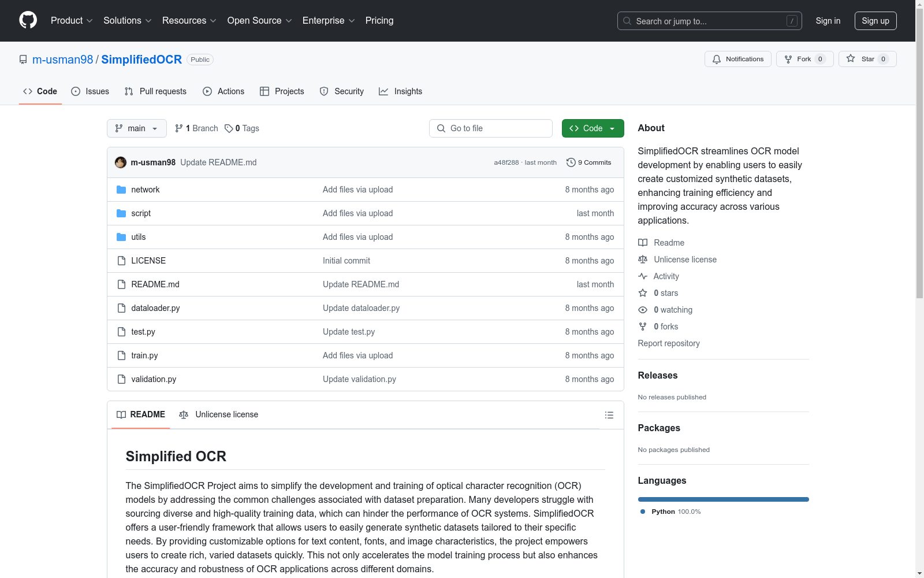The height and width of the screenshot is (578, 924).
Task: Click the Sign up button
Action: click(875, 21)
